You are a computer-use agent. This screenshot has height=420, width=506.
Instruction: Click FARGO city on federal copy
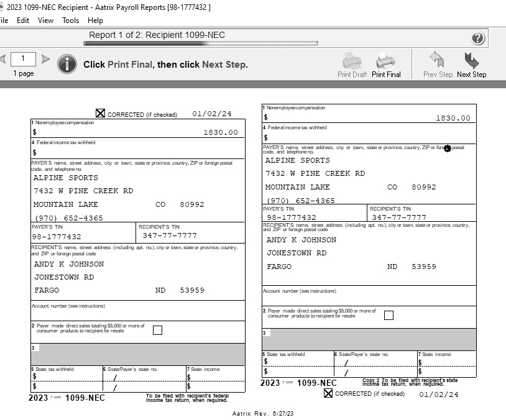click(x=47, y=290)
